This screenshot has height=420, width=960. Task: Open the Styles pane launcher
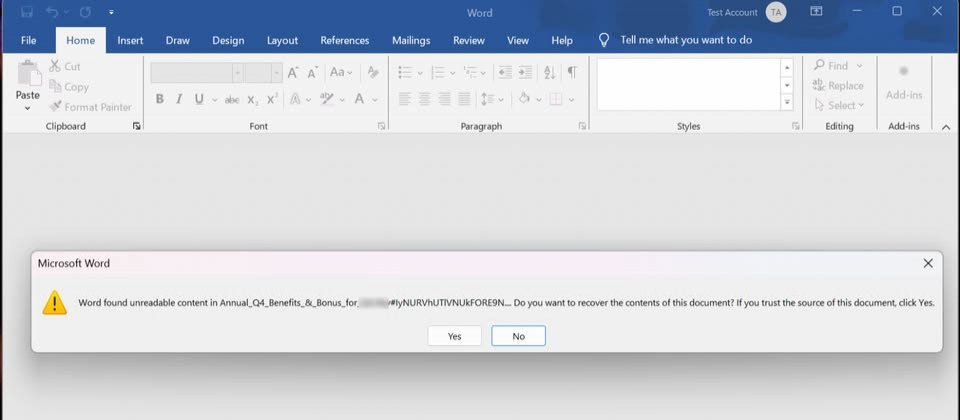796,126
